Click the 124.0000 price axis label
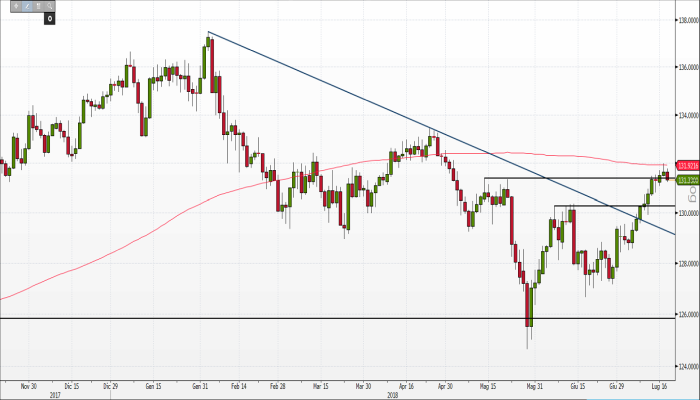Screen dimensions: 700x400 click(x=686, y=365)
